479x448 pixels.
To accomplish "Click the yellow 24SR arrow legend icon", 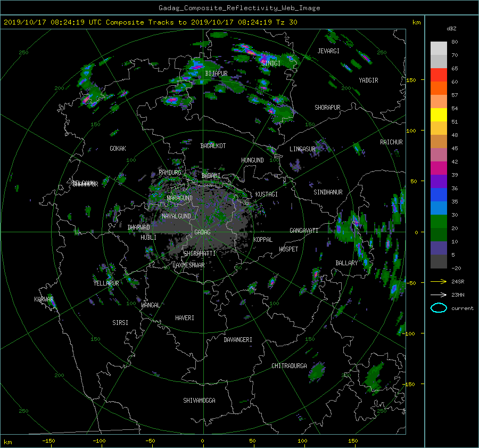I will point(439,282).
